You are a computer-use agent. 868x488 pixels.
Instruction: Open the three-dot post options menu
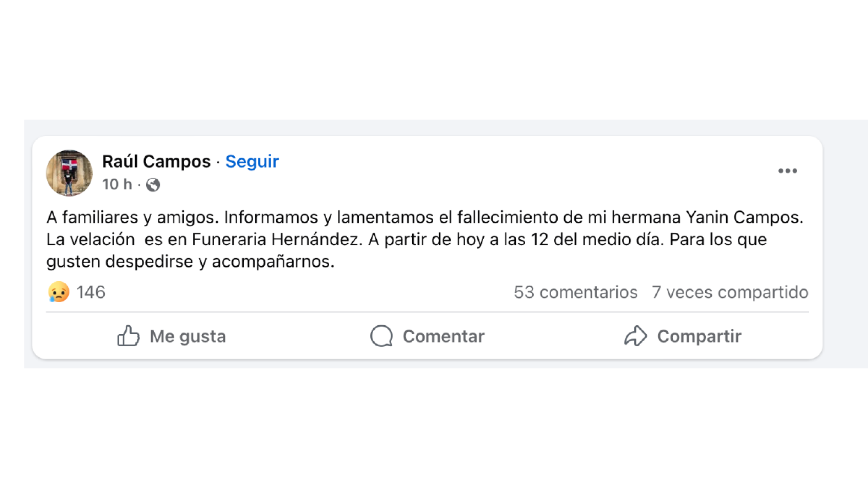pos(787,171)
